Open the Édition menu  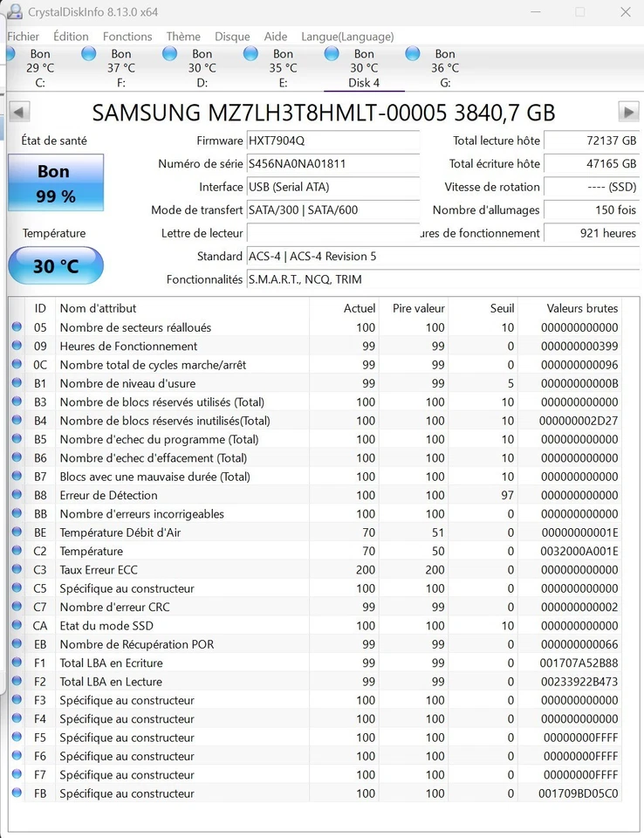(x=71, y=37)
